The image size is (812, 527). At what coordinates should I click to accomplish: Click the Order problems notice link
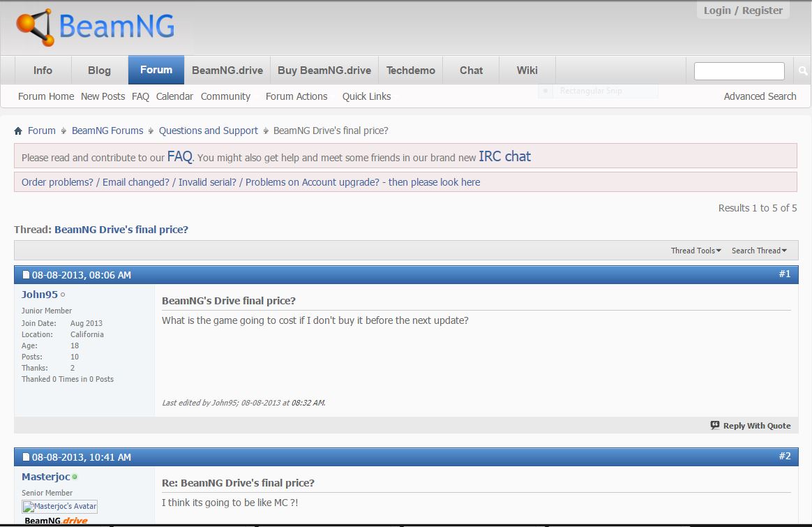pos(250,182)
